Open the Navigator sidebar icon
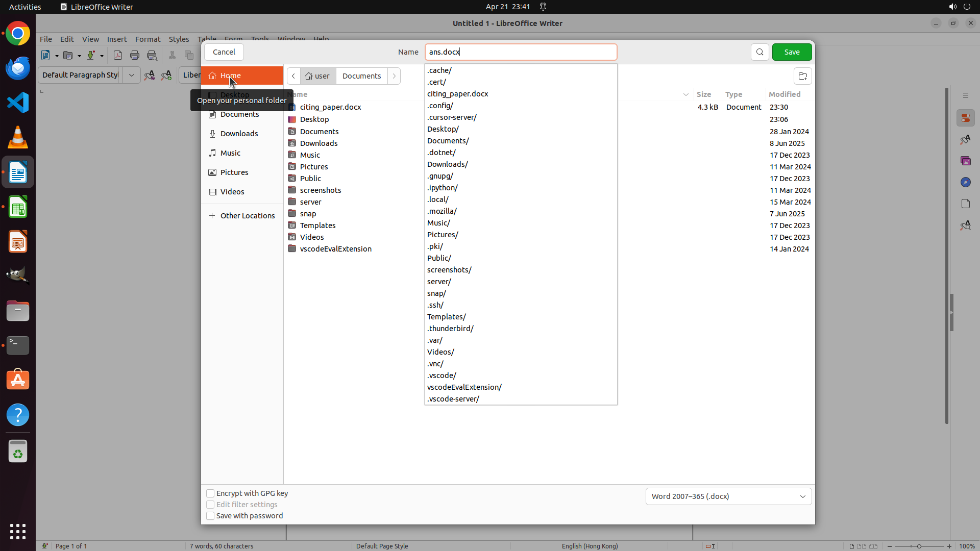This screenshot has width=980, height=551. click(965, 182)
